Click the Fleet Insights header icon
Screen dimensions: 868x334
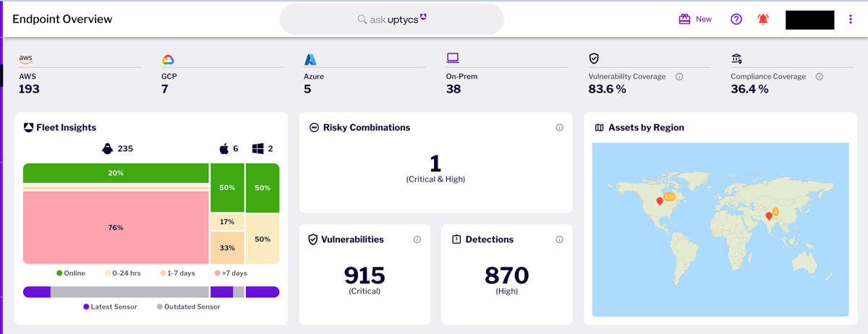[x=28, y=127]
